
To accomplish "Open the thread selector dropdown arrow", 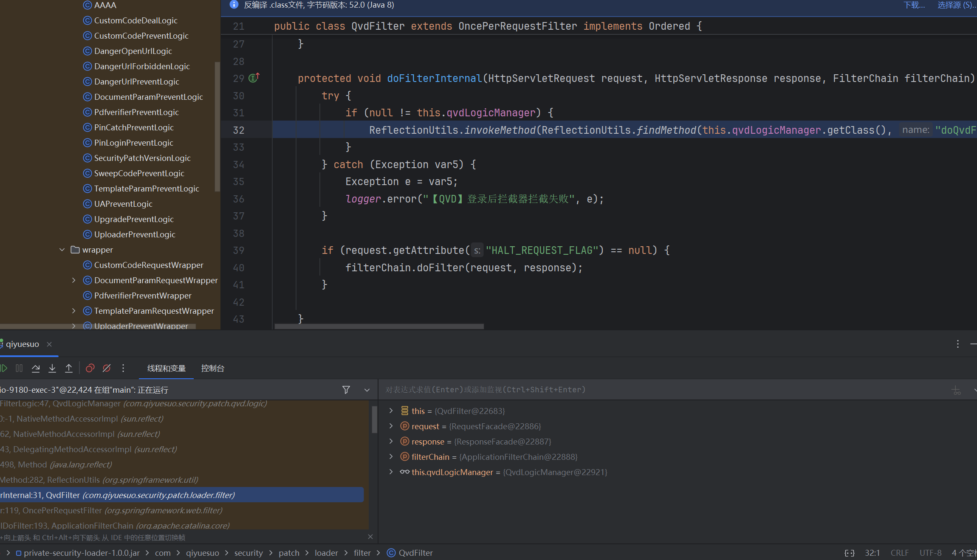I will [x=367, y=390].
